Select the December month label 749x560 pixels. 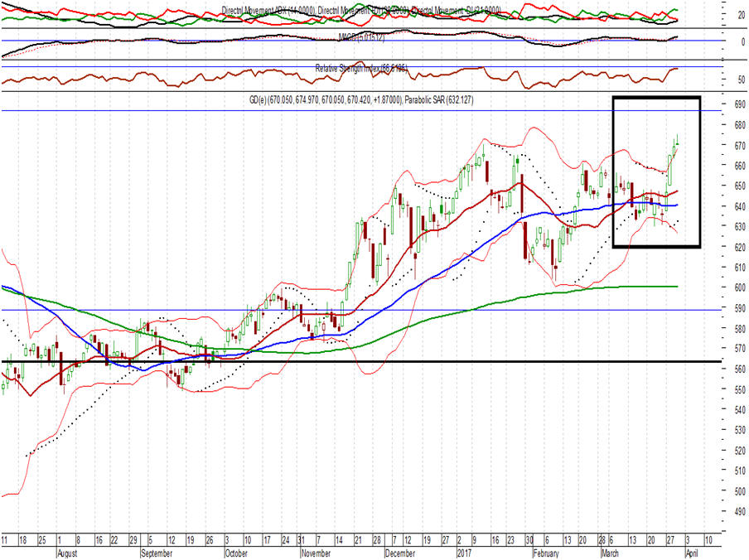click(x=400, y=553)
